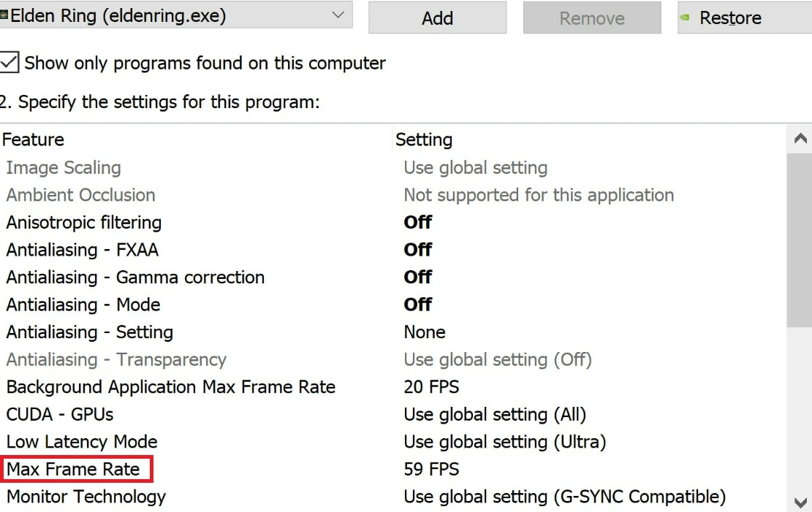Click the Add button

pyautogui.click(x=438, y=18)
